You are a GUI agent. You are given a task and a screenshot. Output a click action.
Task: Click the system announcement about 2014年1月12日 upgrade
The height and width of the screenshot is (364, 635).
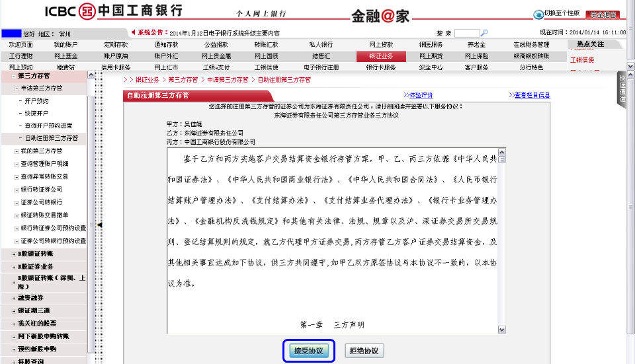[224, 33]
